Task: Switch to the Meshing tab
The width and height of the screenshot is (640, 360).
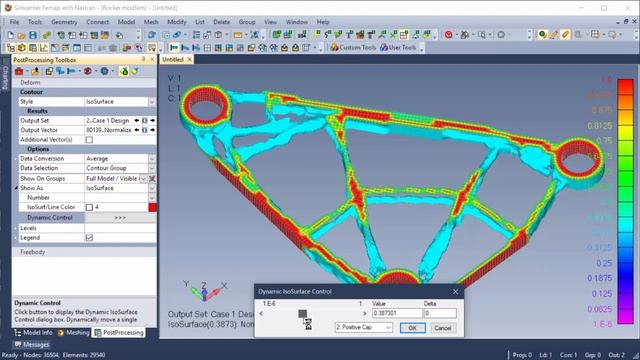Action: pos(73,333)
